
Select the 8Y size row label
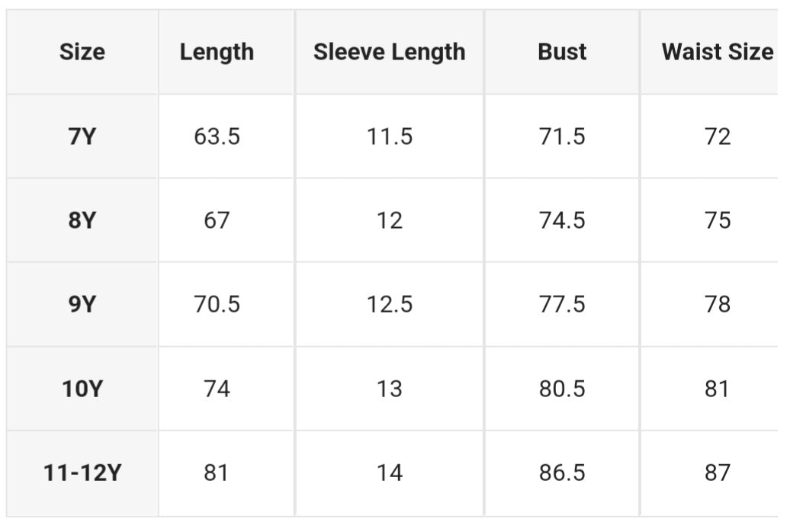(82, 220)
